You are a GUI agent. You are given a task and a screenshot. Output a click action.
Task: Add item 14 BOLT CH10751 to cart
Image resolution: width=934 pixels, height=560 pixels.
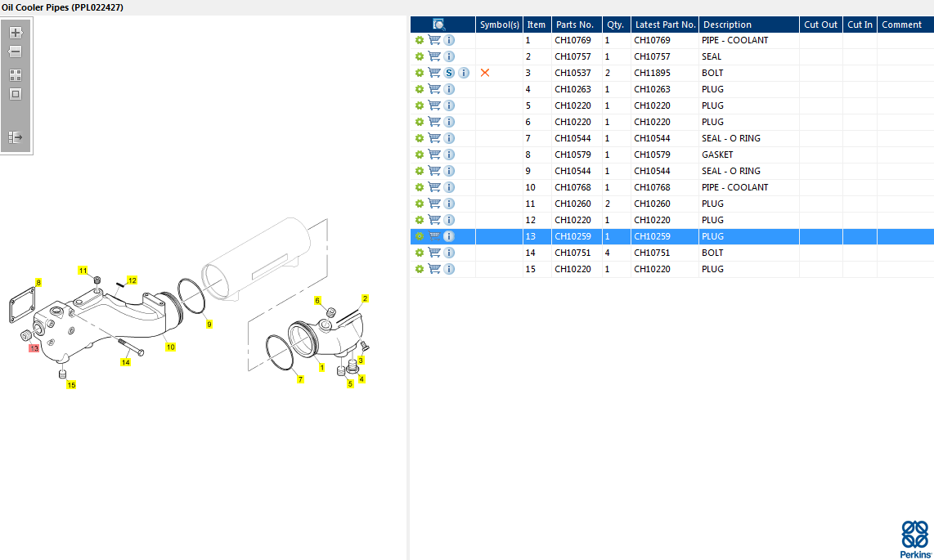tap(434, 253)
